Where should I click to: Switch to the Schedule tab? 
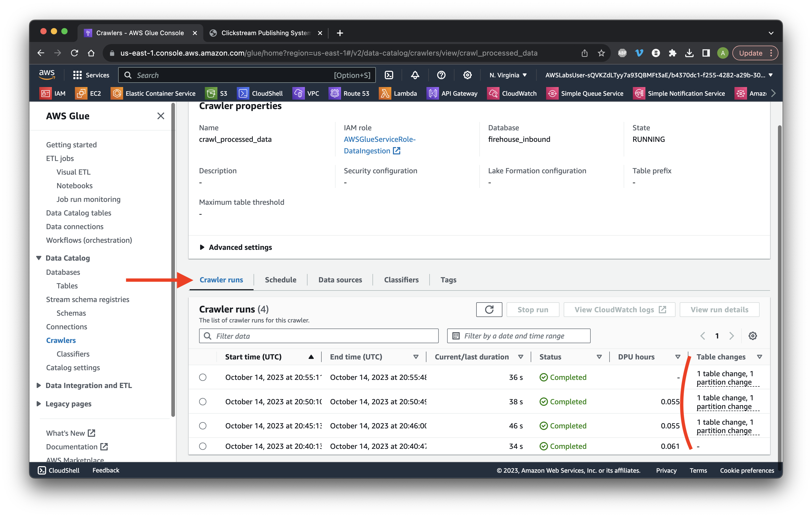(281, 280)
